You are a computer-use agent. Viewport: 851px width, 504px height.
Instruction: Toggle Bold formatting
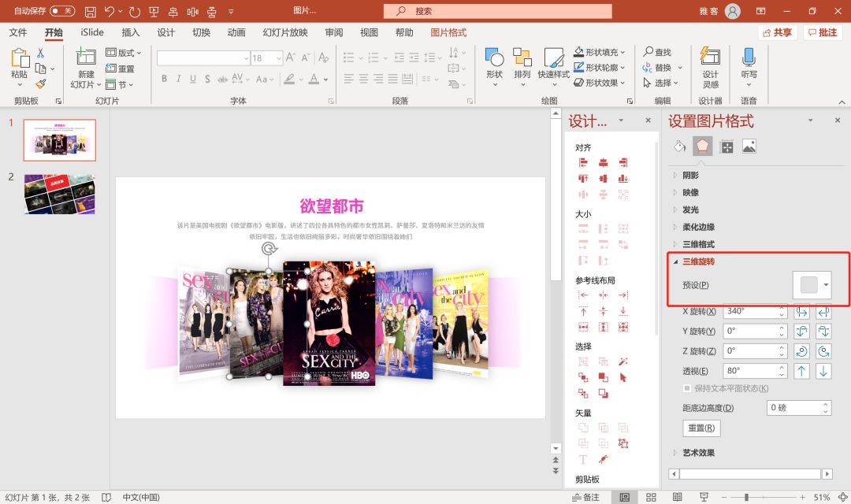pos(164,79)
